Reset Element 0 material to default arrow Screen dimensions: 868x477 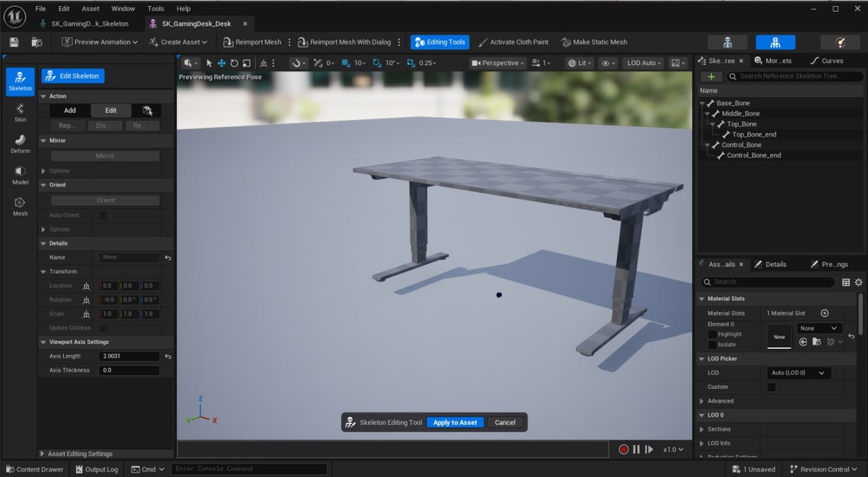point(851,337)
